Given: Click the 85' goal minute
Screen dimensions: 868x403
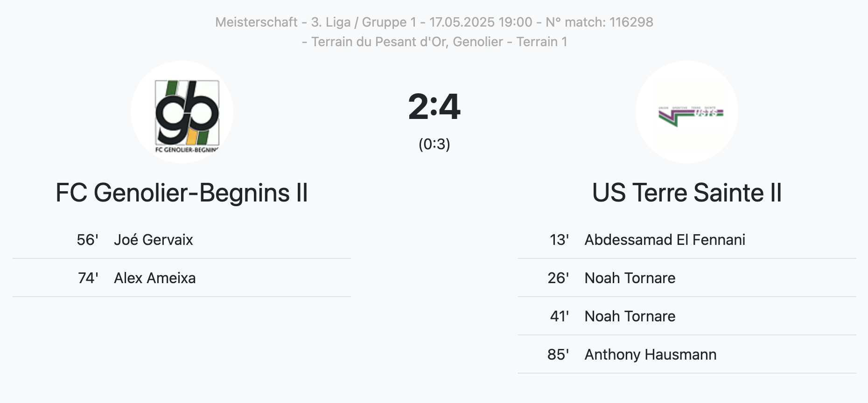Looking at the screenshot, I should coord(558,354).
